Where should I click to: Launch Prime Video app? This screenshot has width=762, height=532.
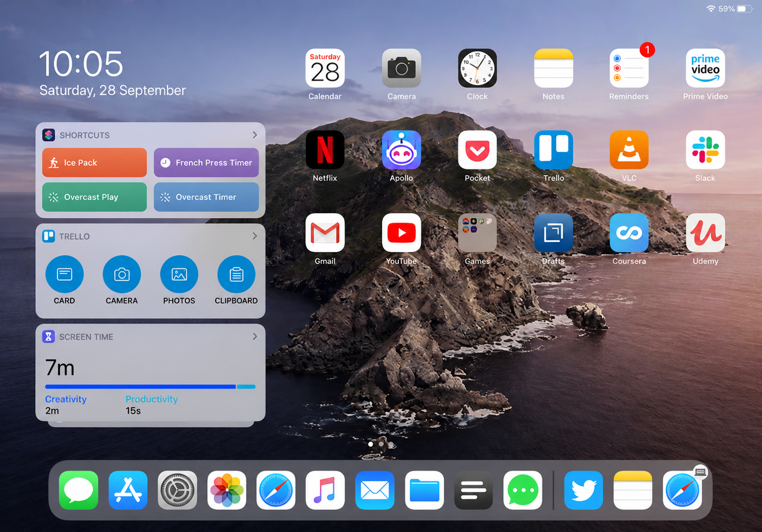(705, 68)
